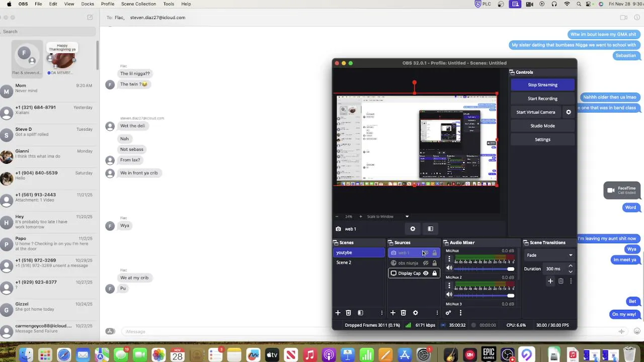The height and width of the screenshot is (362, 644).
Task: Open the Docks menu
Action: [x=88, y=4]
